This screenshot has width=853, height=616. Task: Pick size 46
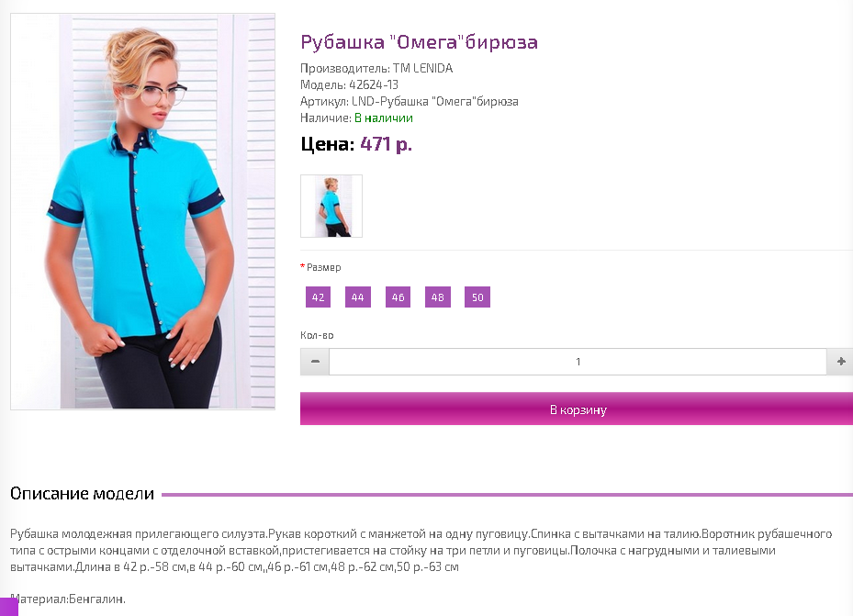(398, 297)
